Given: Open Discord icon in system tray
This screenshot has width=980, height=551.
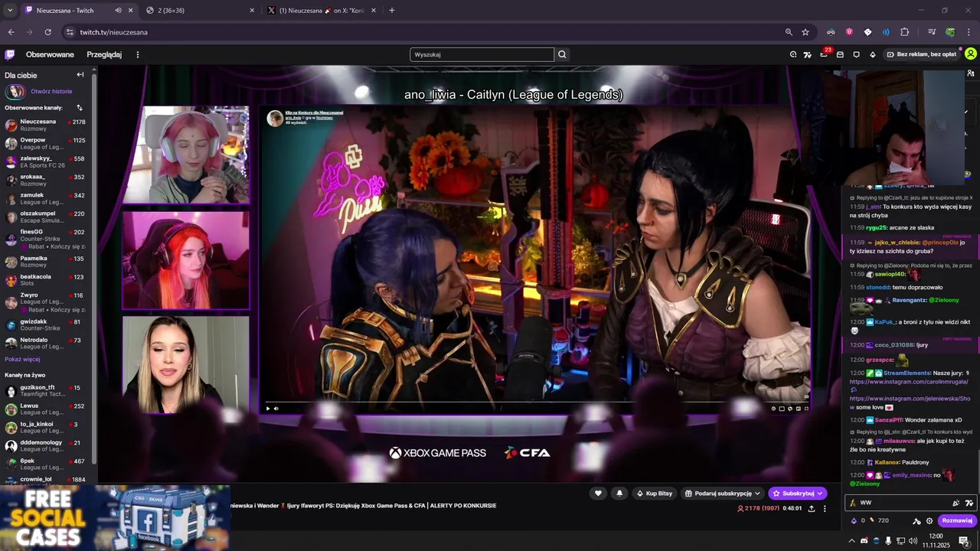Looking at the screenshot, I should click(864, 540).
